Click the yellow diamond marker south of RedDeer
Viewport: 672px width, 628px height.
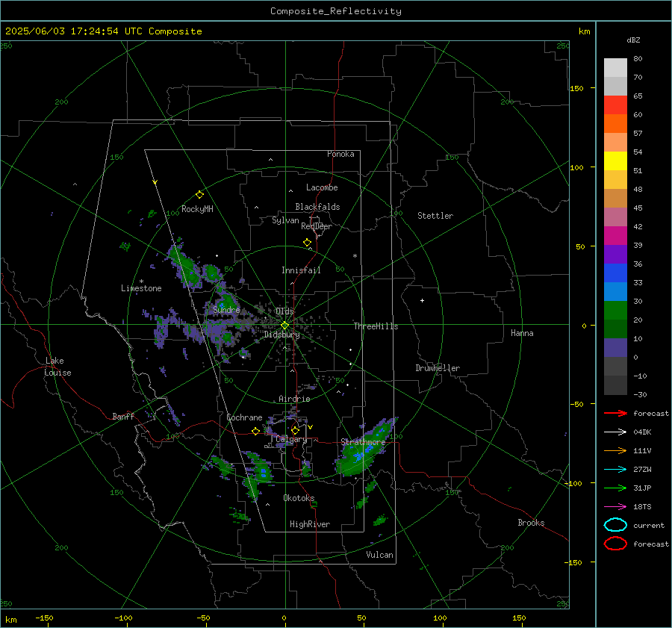pos(307,243)
